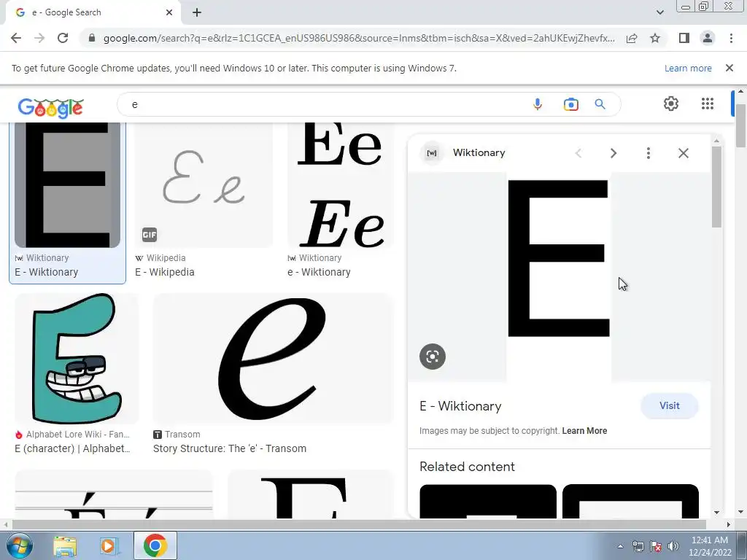Open the Transom italic e image

(274, 359)
